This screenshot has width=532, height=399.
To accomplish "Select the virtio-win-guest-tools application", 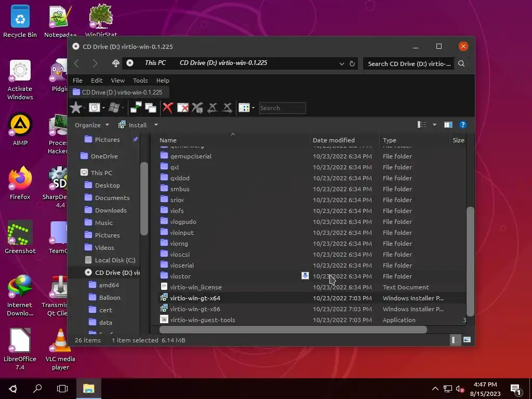I will (312, 320).
